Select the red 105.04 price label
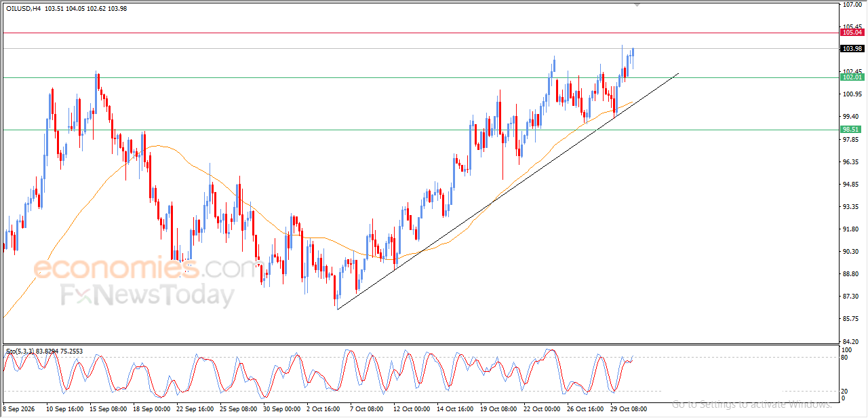868x418 pixels. pos(852,33)
